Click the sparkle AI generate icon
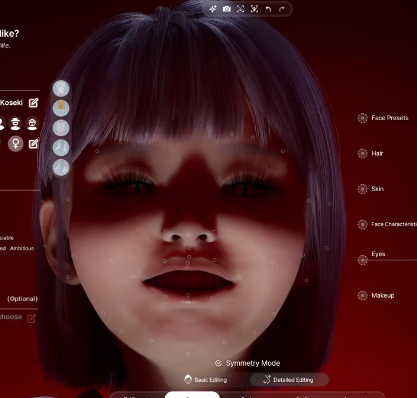The image size is (417, 398). tap(213, 9)
